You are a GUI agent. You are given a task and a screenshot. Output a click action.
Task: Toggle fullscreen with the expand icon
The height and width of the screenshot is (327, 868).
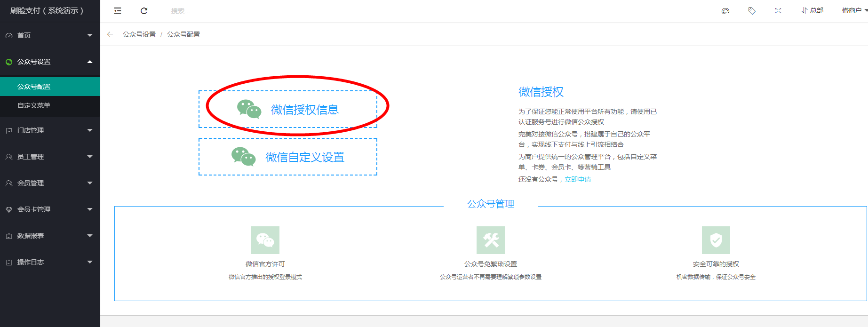(x=778, y=11)
